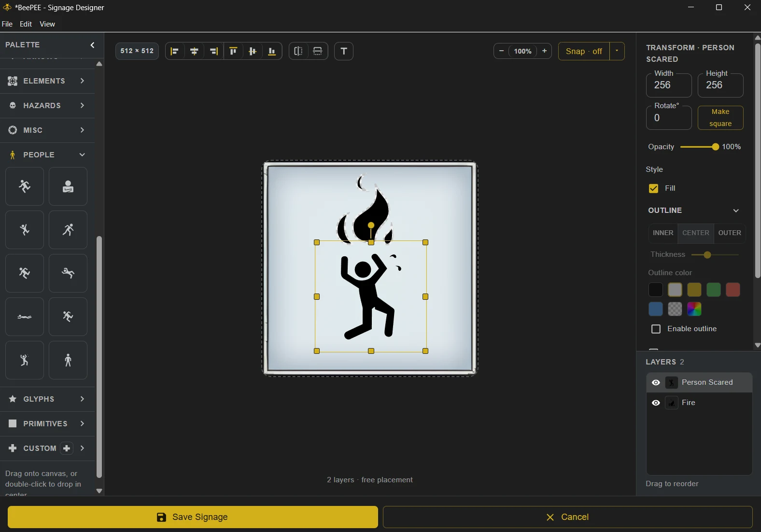Align selection to vertical middle
This screenshot has height=532, width=761.
pyautogui.click(x=253, y=51)
